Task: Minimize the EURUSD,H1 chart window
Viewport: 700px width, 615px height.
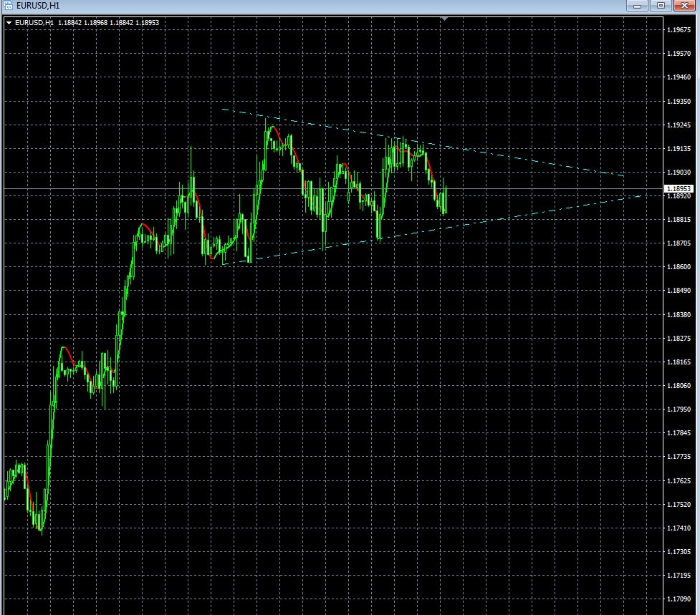Action: (637, 5)
